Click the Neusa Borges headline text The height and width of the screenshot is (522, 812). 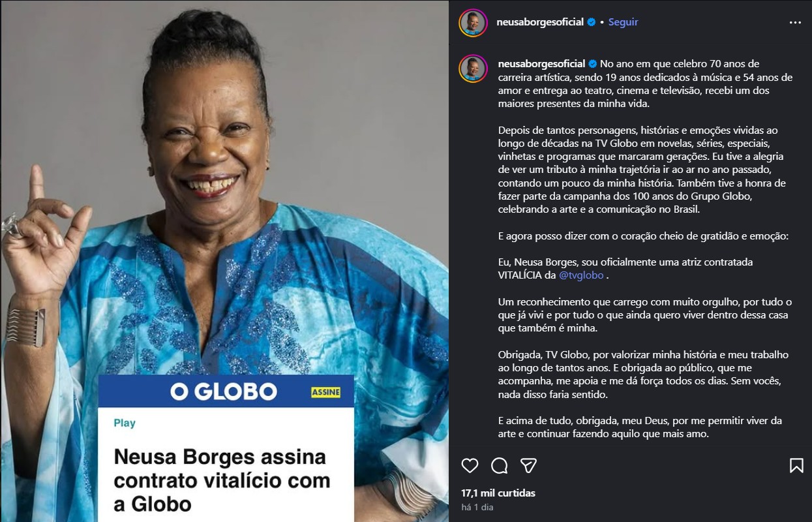click(x=222, y=480)
